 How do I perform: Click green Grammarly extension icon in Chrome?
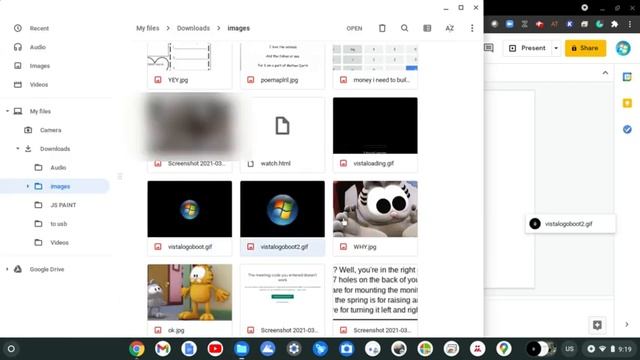[599, 24]
